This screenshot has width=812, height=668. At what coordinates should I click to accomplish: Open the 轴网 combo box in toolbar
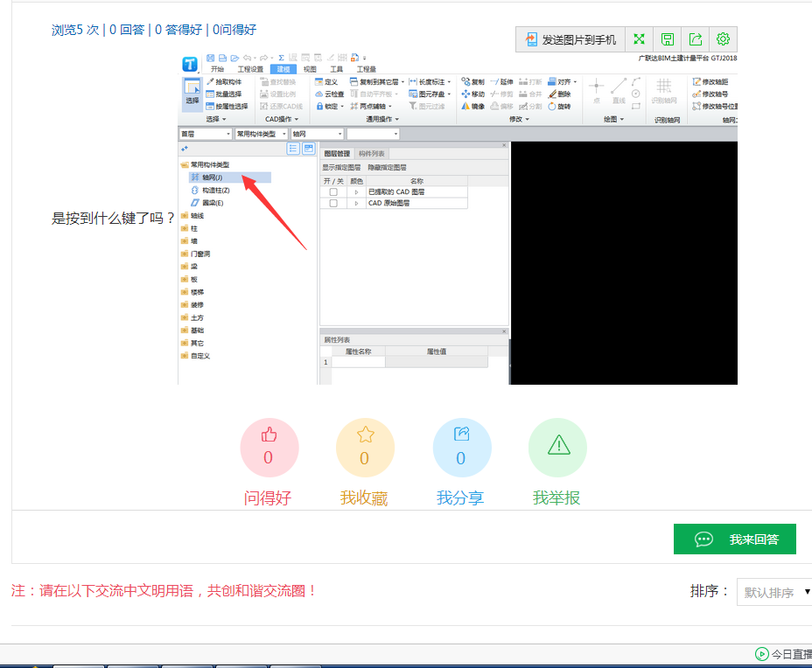point(318,134)
